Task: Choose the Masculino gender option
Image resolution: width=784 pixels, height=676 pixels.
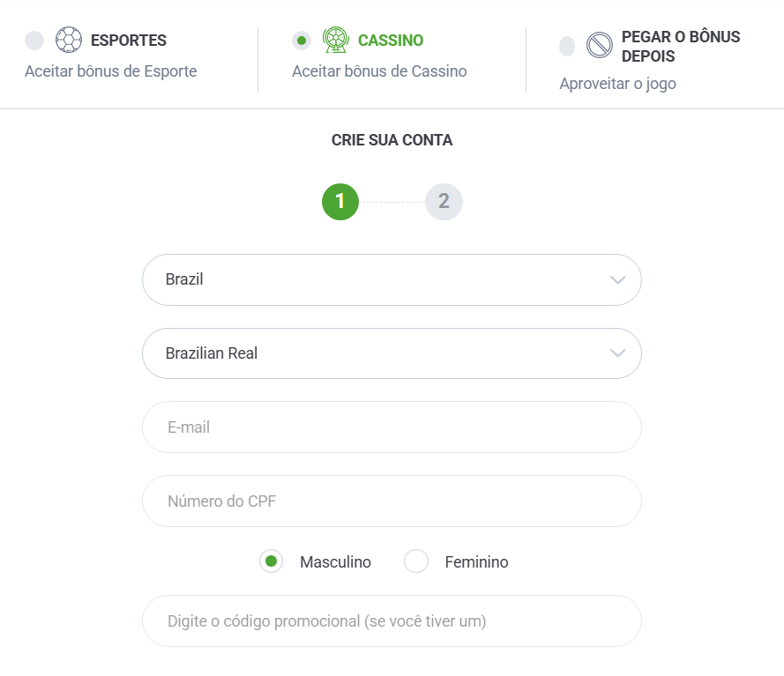Action: pos(271,561)
